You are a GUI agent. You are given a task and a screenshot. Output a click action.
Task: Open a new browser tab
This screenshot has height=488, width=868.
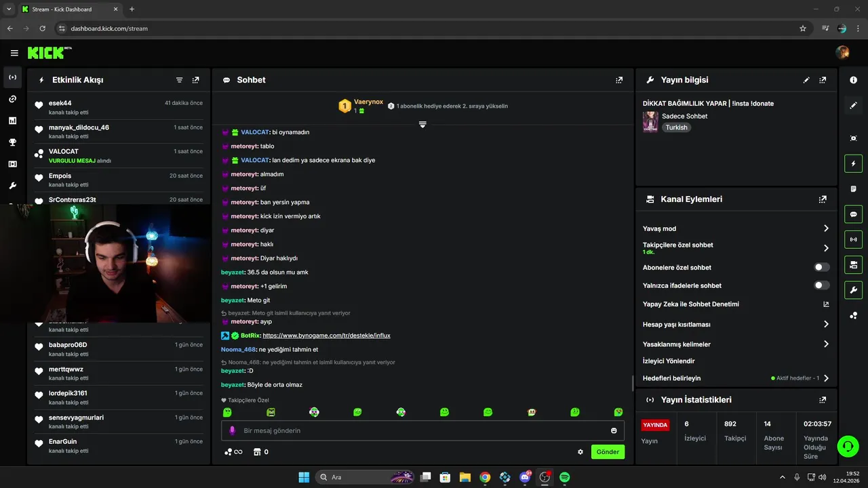point(132,9)
